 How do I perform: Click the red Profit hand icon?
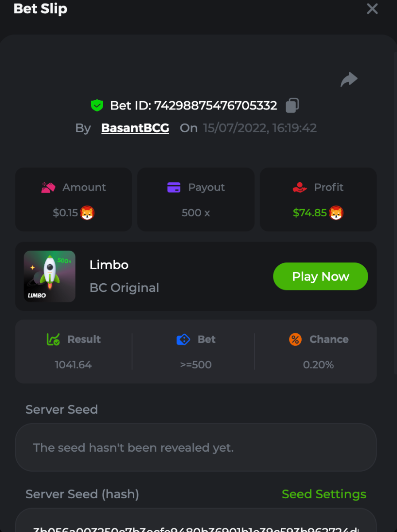click(300, 188)
